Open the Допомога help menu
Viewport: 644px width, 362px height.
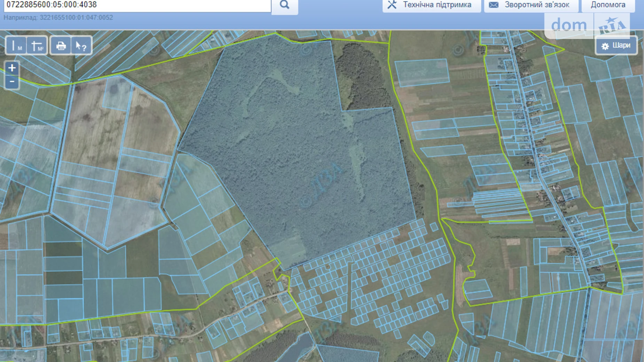pos(608,5)
